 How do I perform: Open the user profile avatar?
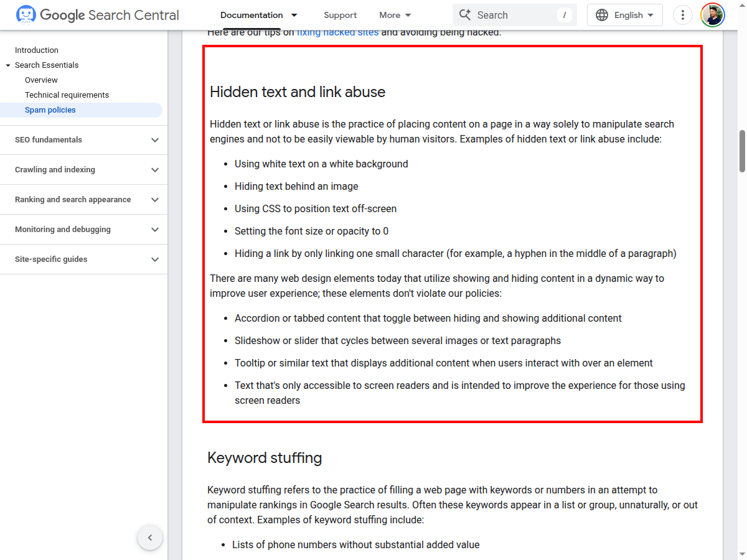tap(712, 15)
